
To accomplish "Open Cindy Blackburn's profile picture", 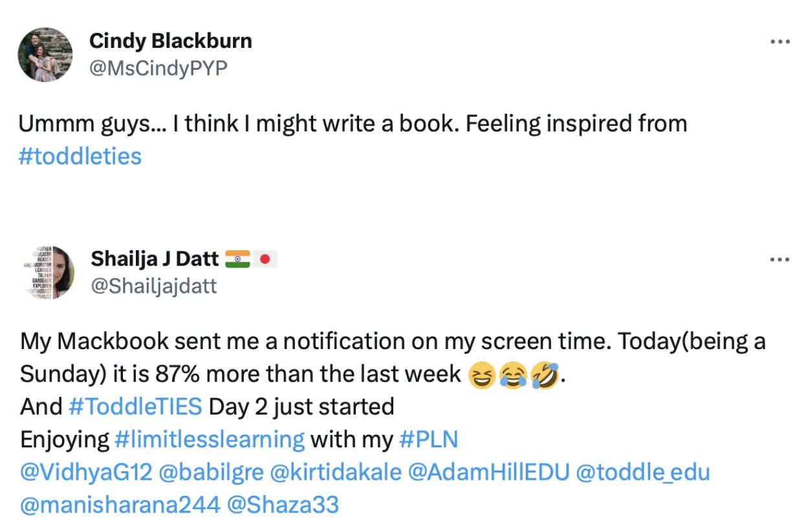I will pos(45,54).
